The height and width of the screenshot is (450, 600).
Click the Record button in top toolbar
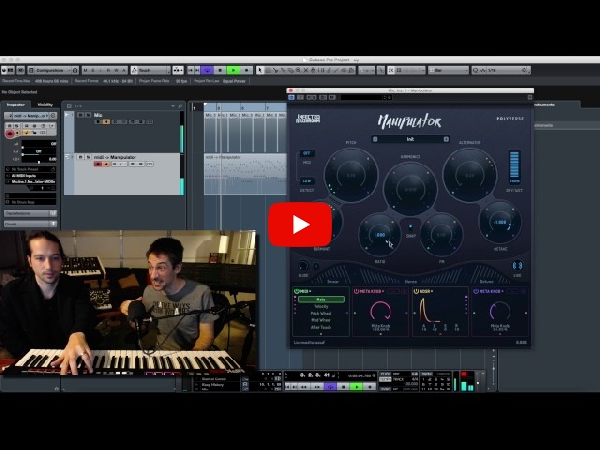[x=246, y=70]
